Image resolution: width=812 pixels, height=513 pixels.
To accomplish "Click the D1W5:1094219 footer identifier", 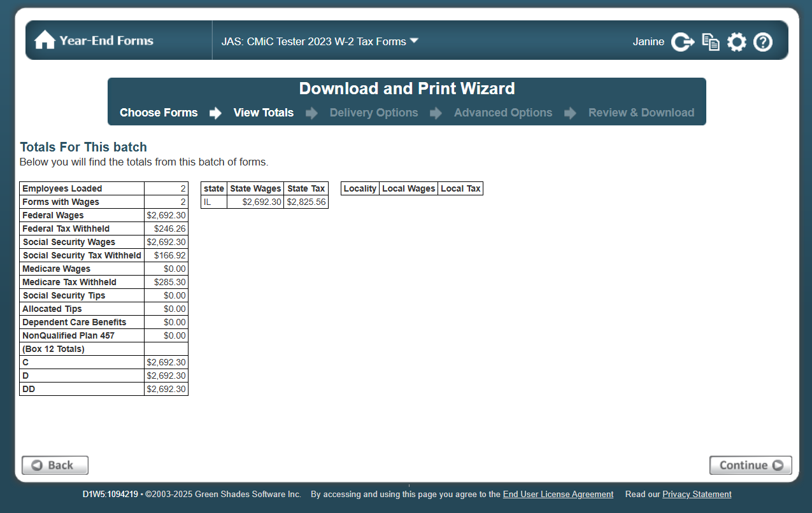I will 110,495.
